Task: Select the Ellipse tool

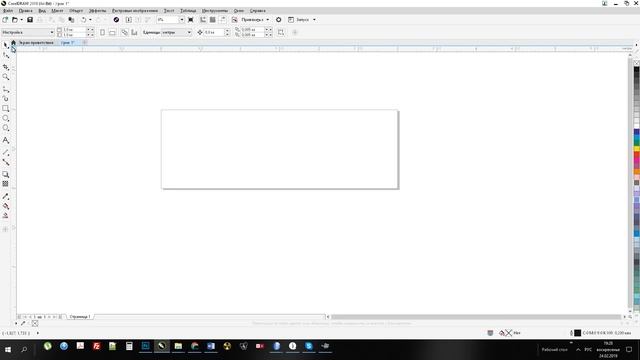Action: coord(6,118)
